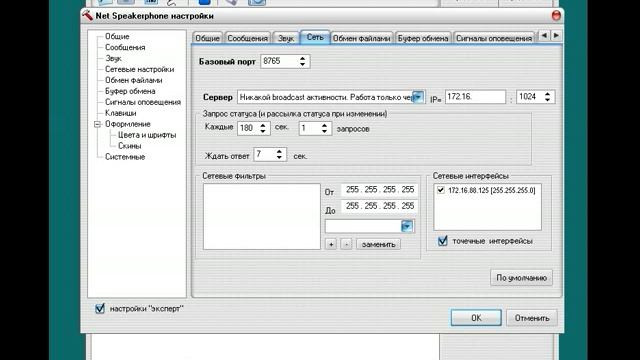Viewport: 640px width, 360px height.
Task: Adjust Базовый порт with spinner arrows
Action: coord(302,61)
